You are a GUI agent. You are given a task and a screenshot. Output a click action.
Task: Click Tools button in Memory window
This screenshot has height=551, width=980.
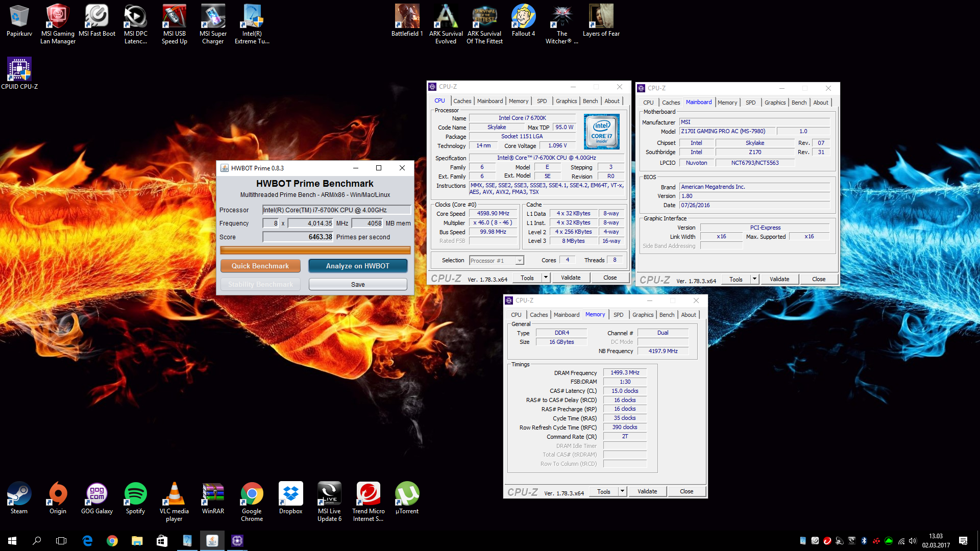pyautogui.click(x=604, y=491)
